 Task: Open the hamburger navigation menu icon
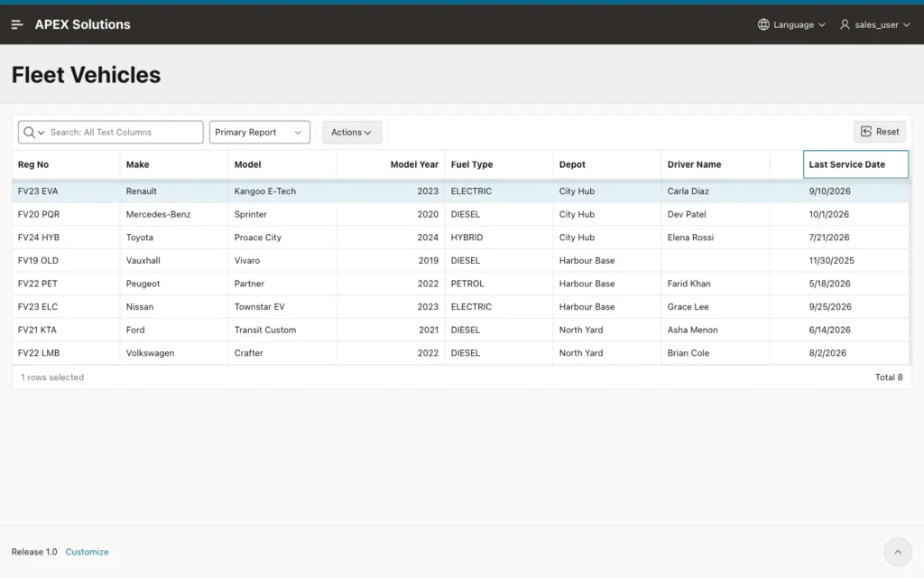17,24
